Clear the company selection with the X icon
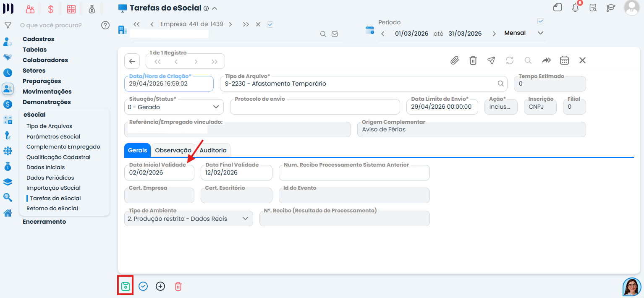The height and width of the screenshot is (298, 644). point(258,24)
